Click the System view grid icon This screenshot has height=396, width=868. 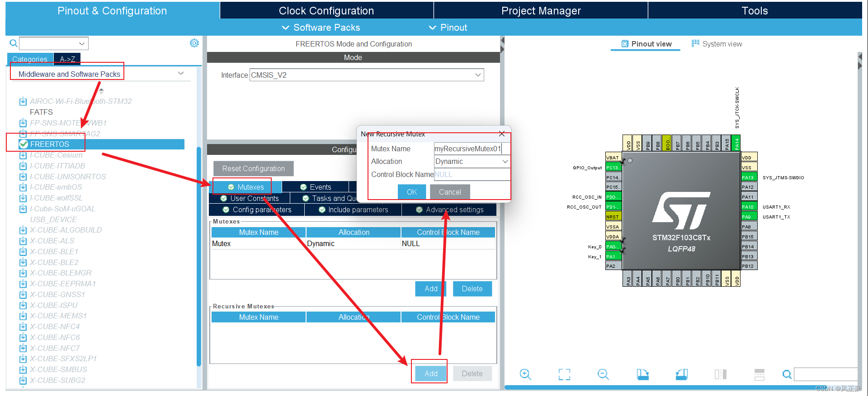click(x=695, y=43)
